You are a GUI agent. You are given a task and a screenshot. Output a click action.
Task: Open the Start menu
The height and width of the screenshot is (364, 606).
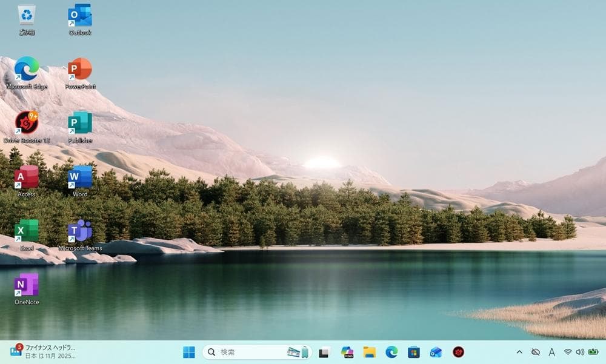click(x=188, y=352)
